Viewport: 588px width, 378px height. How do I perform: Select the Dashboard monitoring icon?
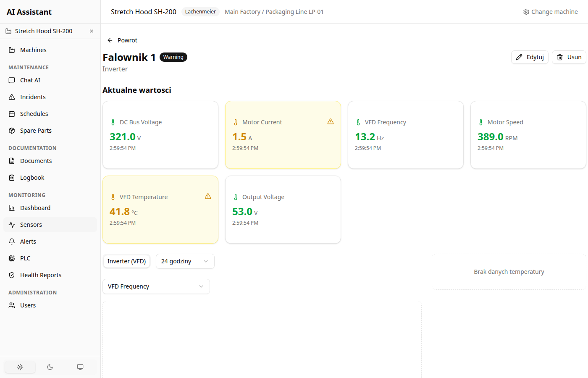12,207
